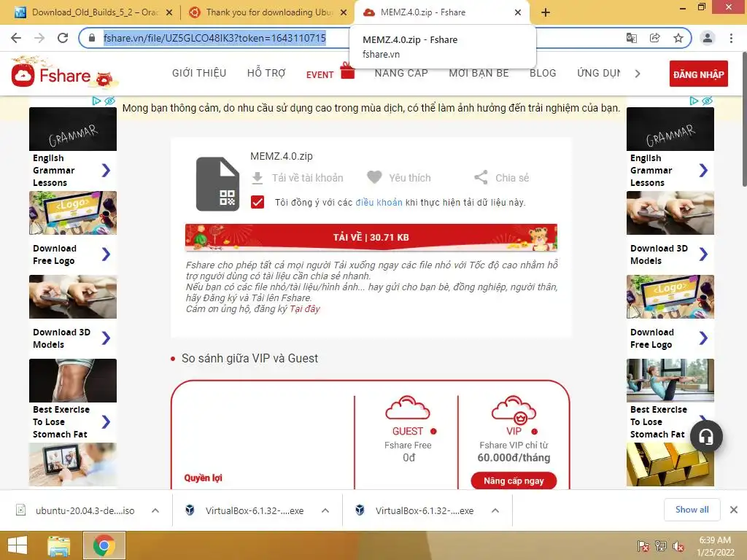Viewport: 747px width, 560px height.
Task: Close the MEMZ.4.0.zip - Fshare tab
Action: (518, 12)
